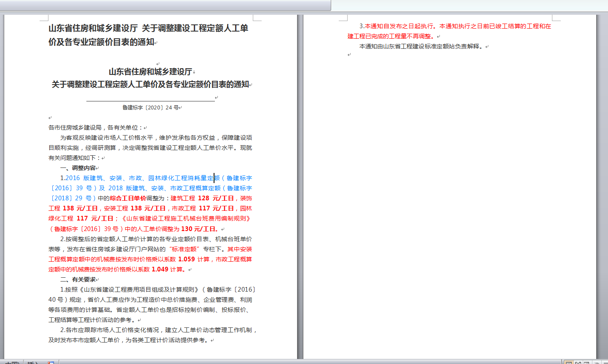Click line starting '等各项费用的计算基础'

coord(150,310)
